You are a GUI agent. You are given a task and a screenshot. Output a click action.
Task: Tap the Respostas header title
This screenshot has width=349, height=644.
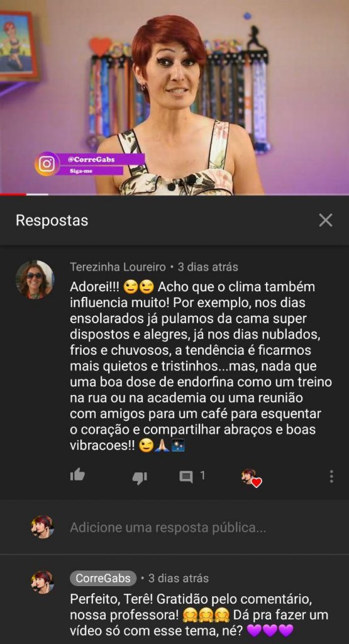coord(52,221)
